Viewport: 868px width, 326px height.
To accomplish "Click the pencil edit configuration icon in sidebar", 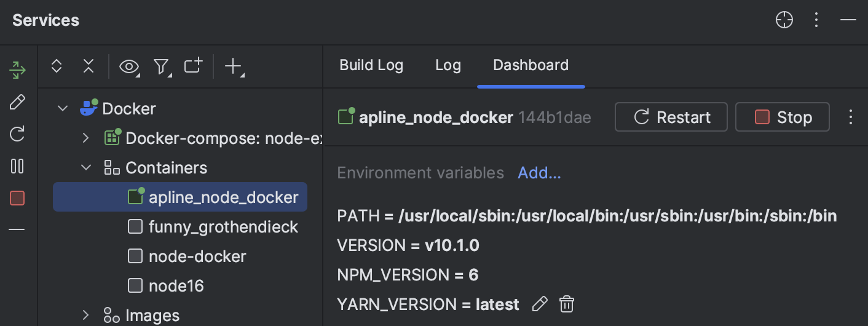I will (17, 102).
